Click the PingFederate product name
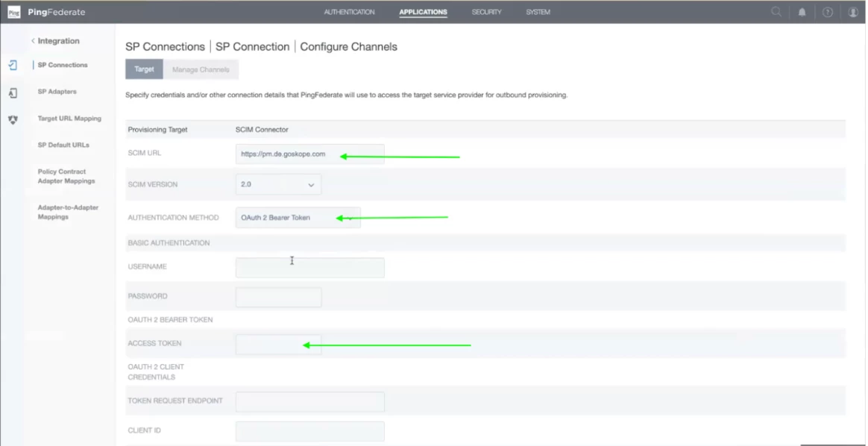 pos(57,12)
